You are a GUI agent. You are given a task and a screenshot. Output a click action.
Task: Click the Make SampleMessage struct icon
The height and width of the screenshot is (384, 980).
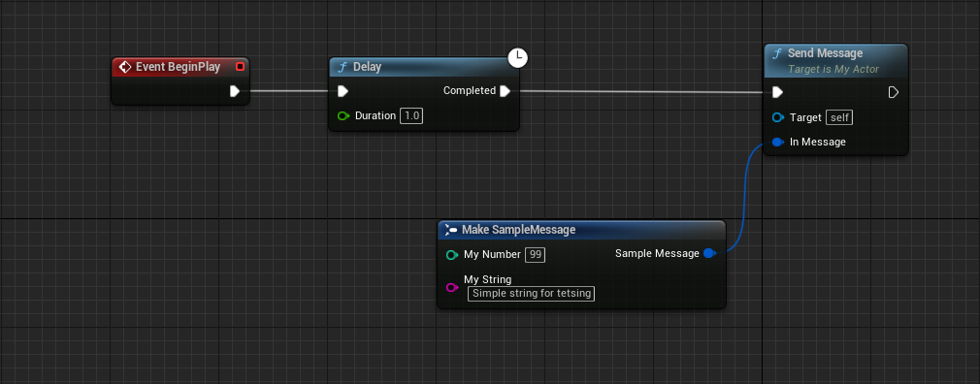[451, 230]
